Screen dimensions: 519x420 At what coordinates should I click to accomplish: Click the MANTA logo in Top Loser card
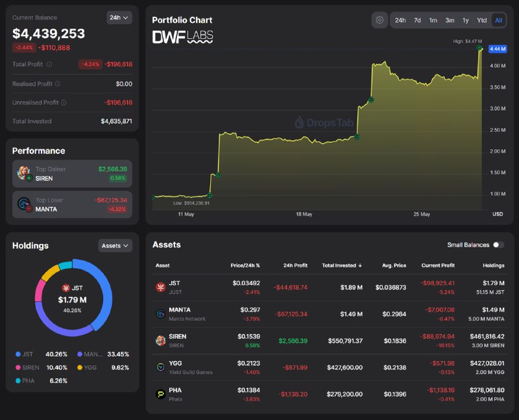click(x=24, y=204)
